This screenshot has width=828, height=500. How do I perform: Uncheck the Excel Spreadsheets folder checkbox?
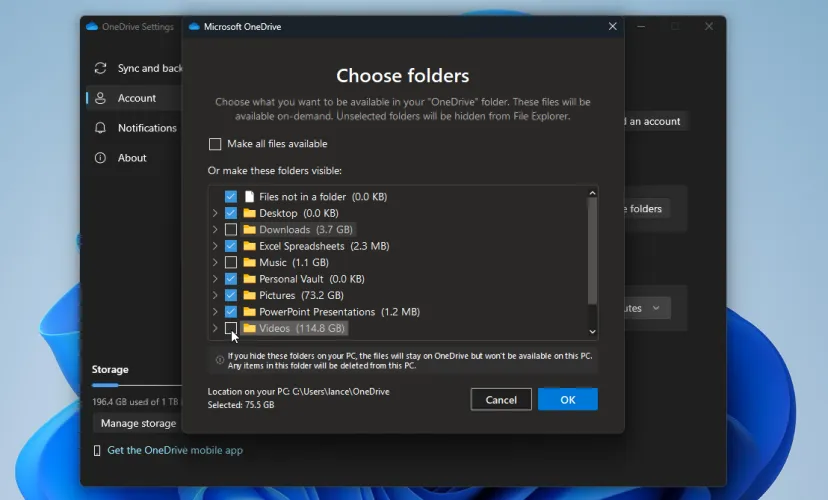231,246
